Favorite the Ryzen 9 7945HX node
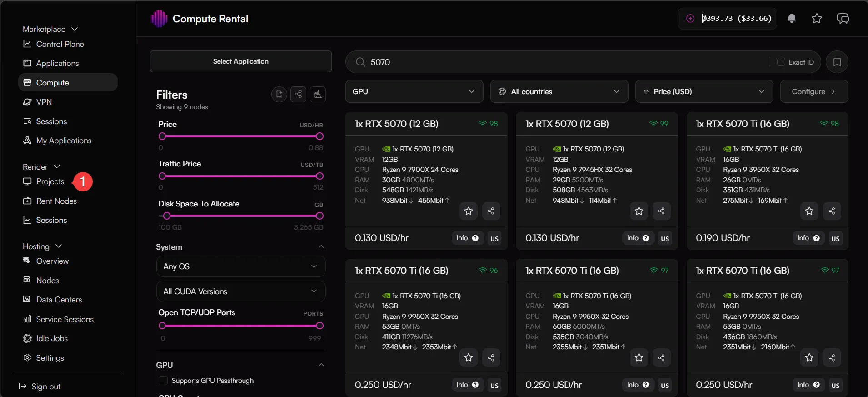The image size is (868, 397). click(639, 211)
